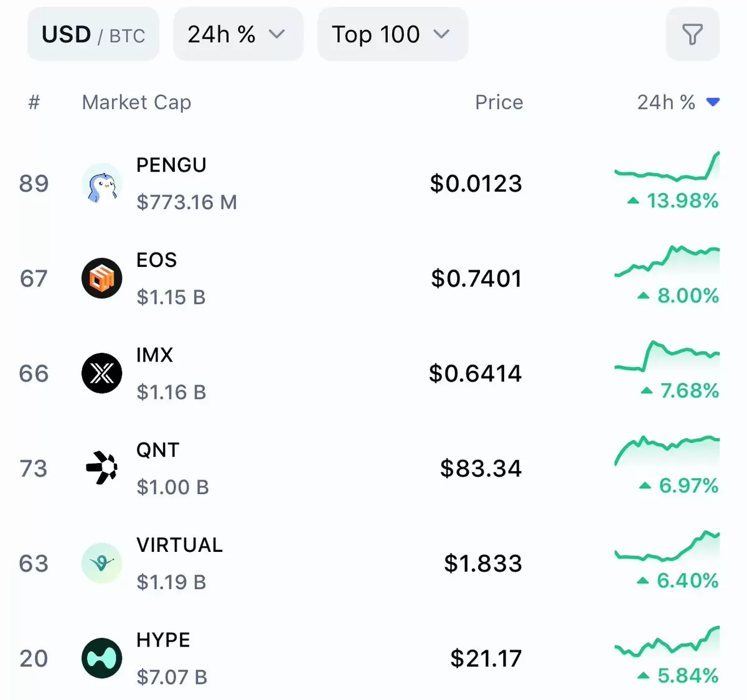Expand the 24h % dropdown
The image size is (747, 700).
click(x=238, y=34)
